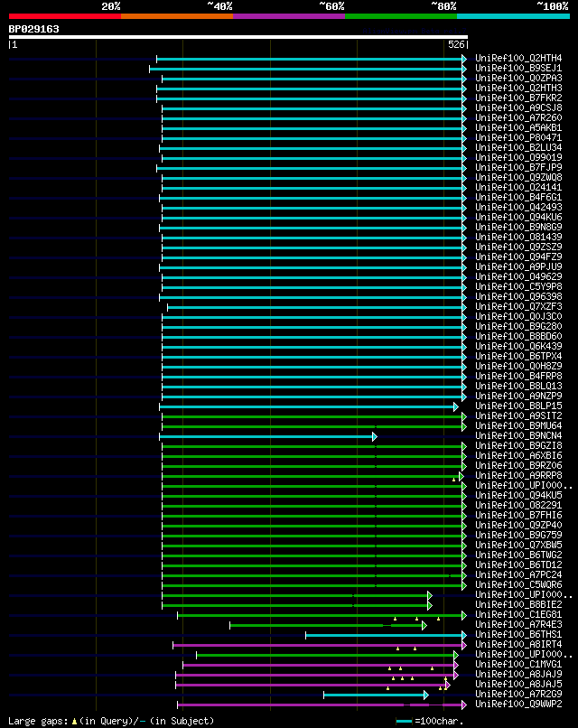
Task: Click the green ~80% identity color segment
Action: pos(401,16)
